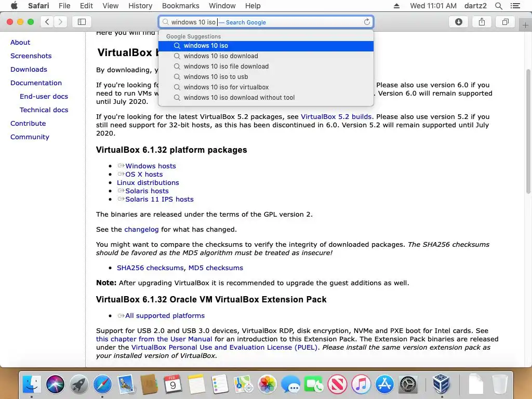Image resolution: width=532 pixels, height=399 pixels.
Task: Open the Share button in toolbar
Action: (x=482, y=22)
